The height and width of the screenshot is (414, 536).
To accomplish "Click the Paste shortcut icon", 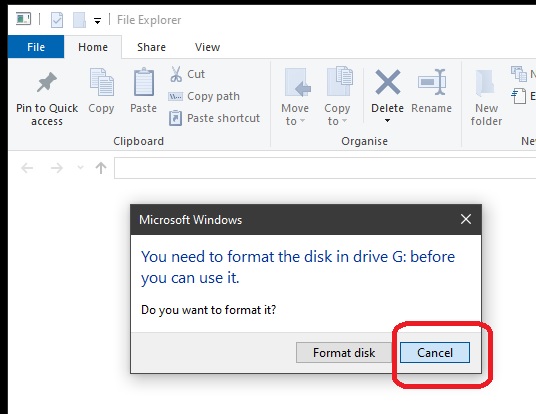I will tap(175, 118).
